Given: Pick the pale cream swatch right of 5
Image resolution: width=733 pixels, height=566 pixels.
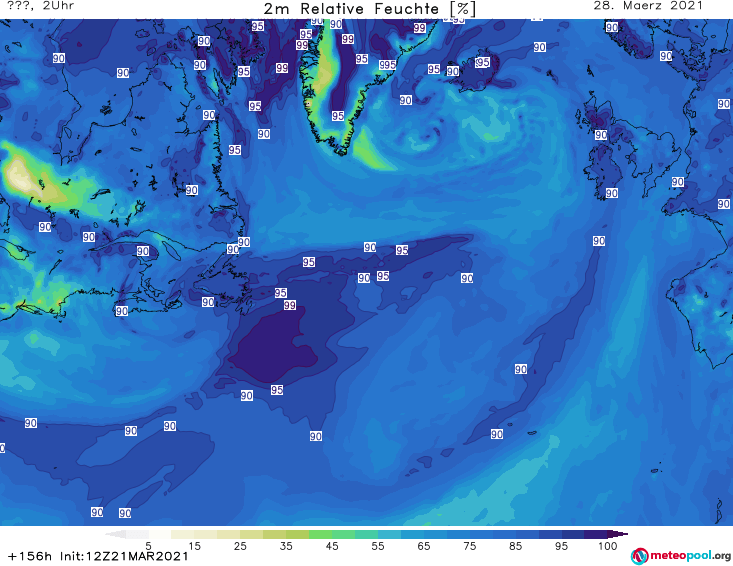Looking at the screenshot, I should [160, 534].
